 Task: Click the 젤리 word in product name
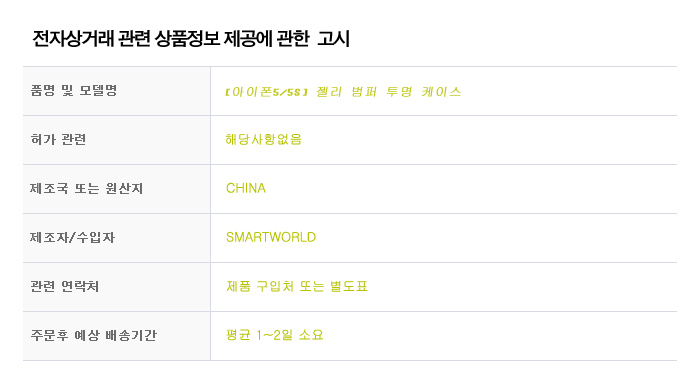click(329, 91)
